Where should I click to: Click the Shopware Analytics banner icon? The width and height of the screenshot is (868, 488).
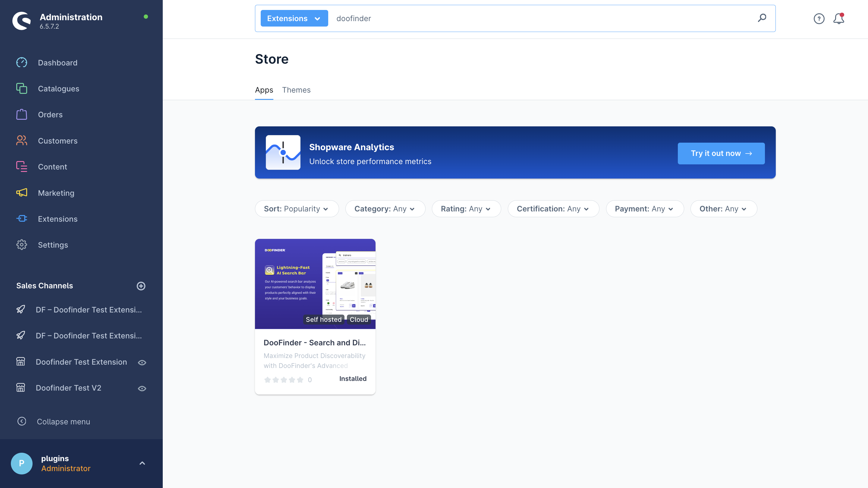pyautogui.click(x=283, y=152)
